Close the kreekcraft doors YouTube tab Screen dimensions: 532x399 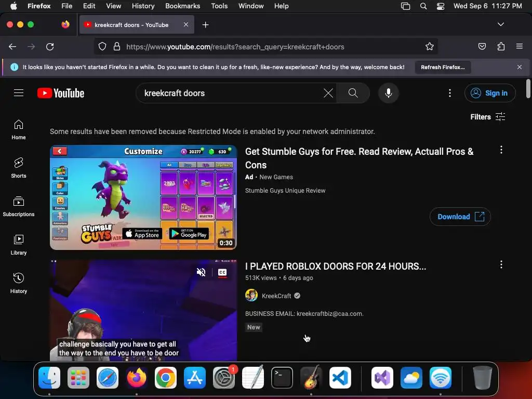(186, 24)
